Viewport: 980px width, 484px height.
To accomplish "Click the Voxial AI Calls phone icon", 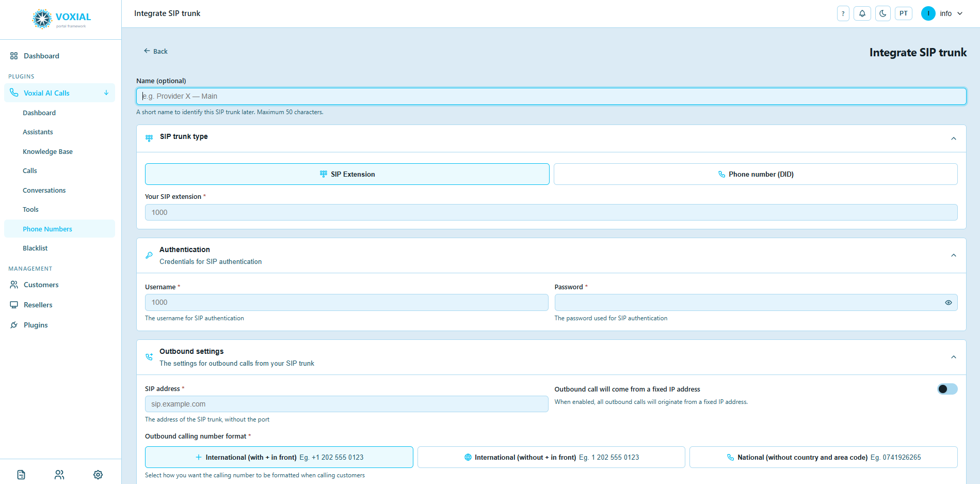I will point(14,93).
